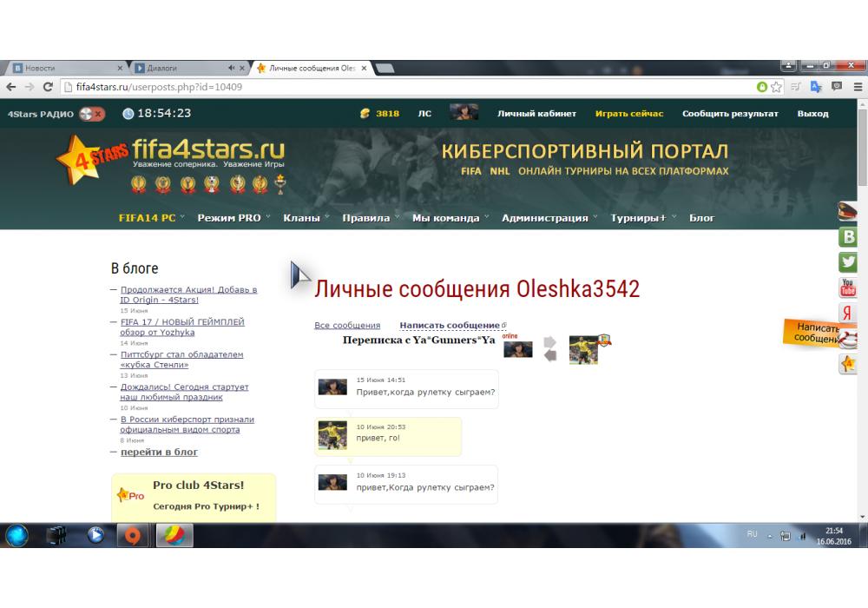This screenshot has height=608, width=868.
Task: Open Все сообщения link
Action: (347, 325)
